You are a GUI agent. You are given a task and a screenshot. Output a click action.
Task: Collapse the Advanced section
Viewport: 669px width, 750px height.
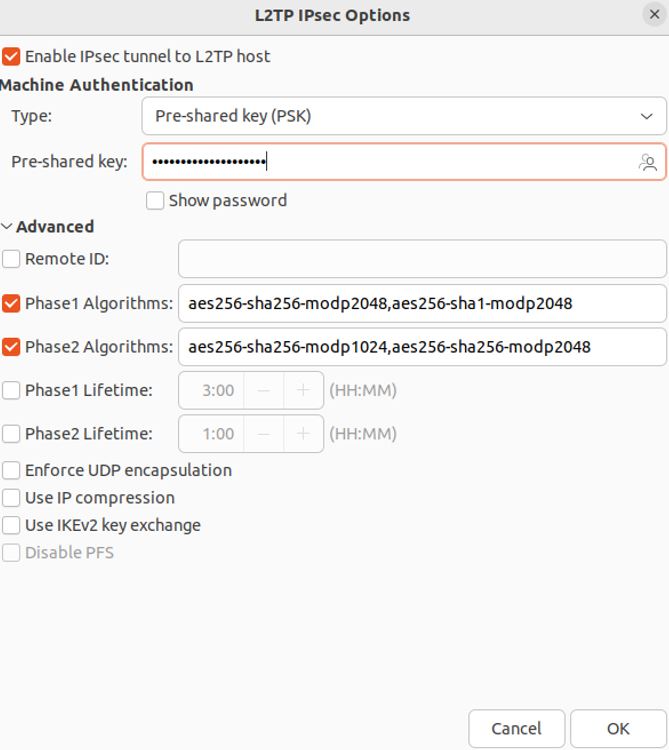(x=8, y=227)
